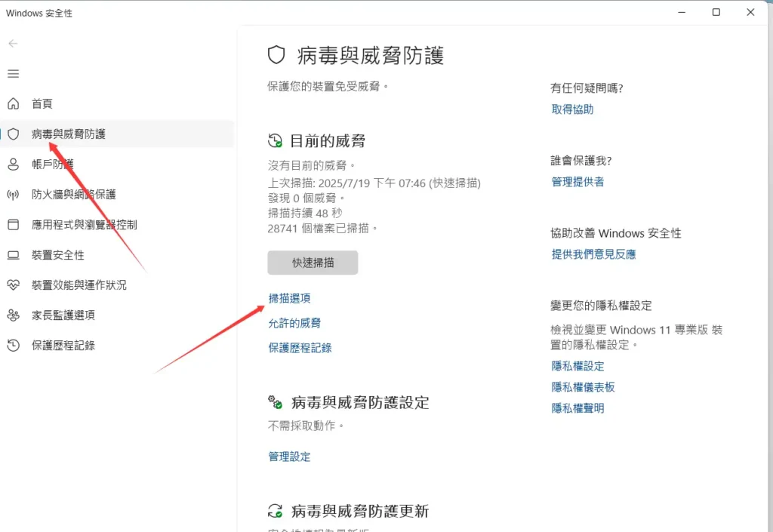Click the 上次掃描 date line
773x532 pixels.
tap(374, 183)
